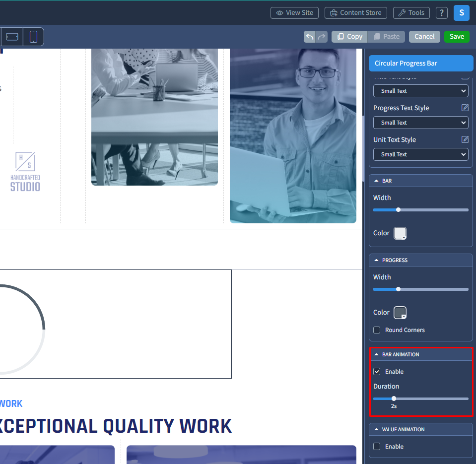Click the Unit Text Style label
The height and width of the screenshot is (464, 476).
394,139
